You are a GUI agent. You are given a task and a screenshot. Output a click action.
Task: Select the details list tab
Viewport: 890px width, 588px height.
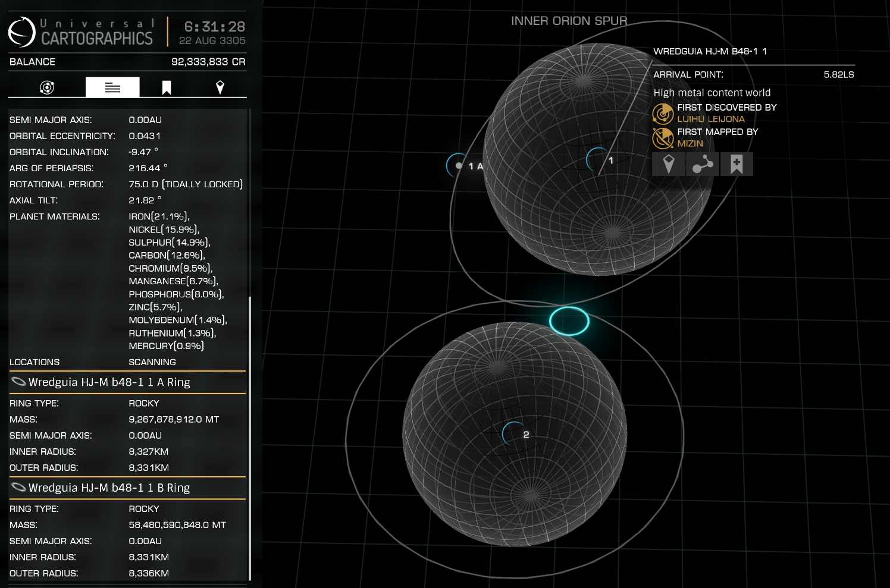tap(112, 87)
